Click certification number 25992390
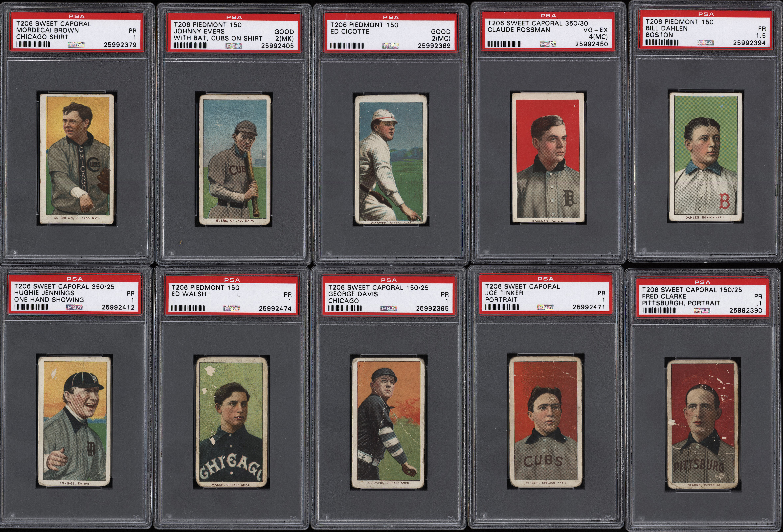Viewport: 783px width, 532px height. coord(746,311)
